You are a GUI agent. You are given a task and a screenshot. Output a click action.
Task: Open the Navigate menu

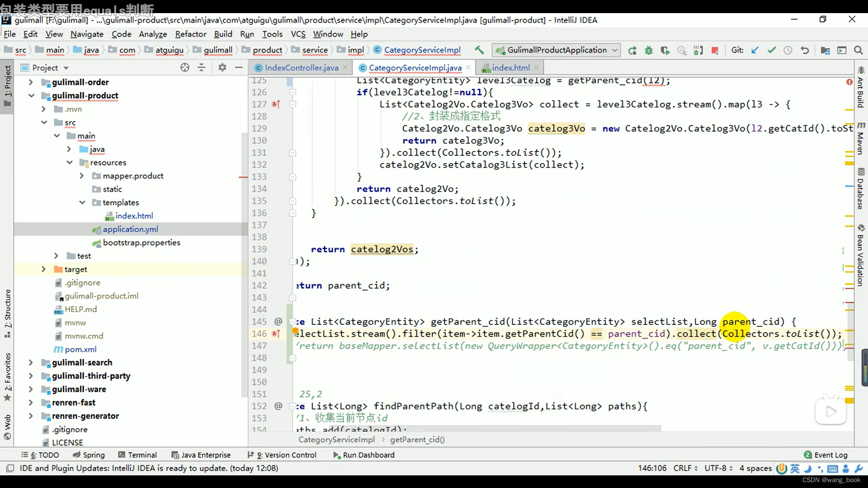click(x=87, y=34)
